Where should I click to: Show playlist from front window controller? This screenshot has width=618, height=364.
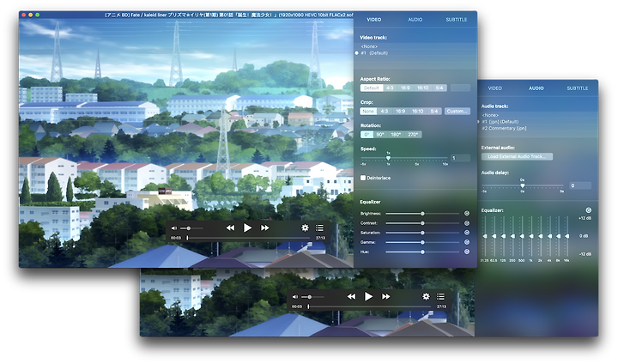319,227
